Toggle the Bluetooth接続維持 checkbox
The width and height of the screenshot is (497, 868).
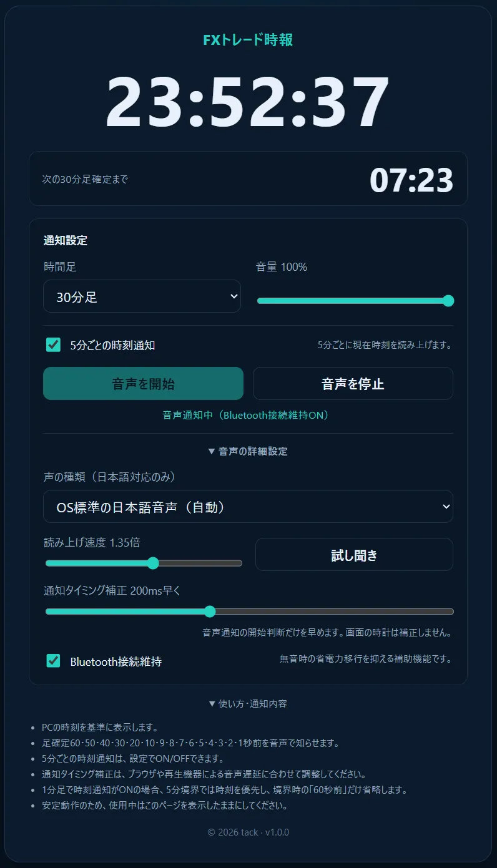coord(54,661)
